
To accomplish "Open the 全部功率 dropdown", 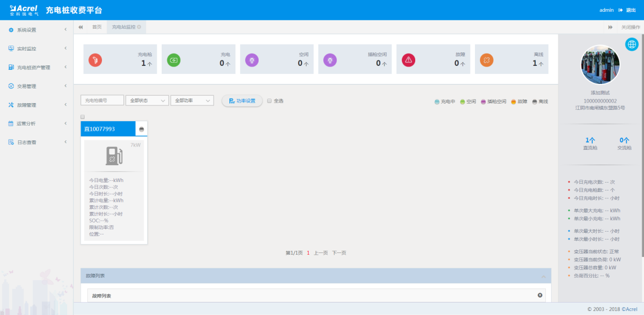I will pos(192,100).
